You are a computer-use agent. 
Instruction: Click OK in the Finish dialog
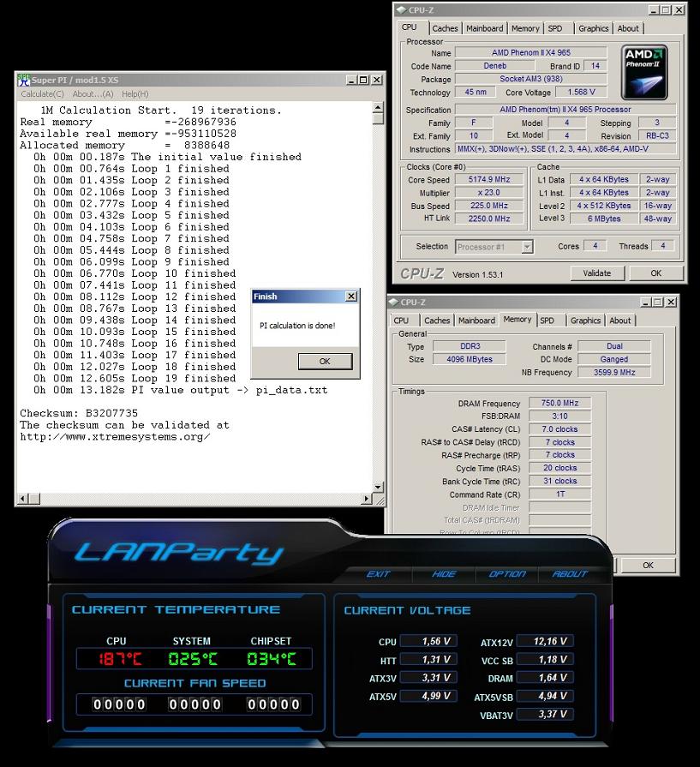(325, 361)
